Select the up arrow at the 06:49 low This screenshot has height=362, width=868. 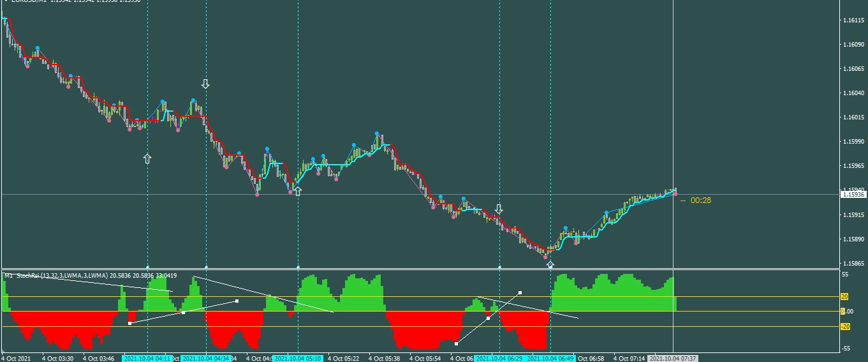(x=550, y=264)
